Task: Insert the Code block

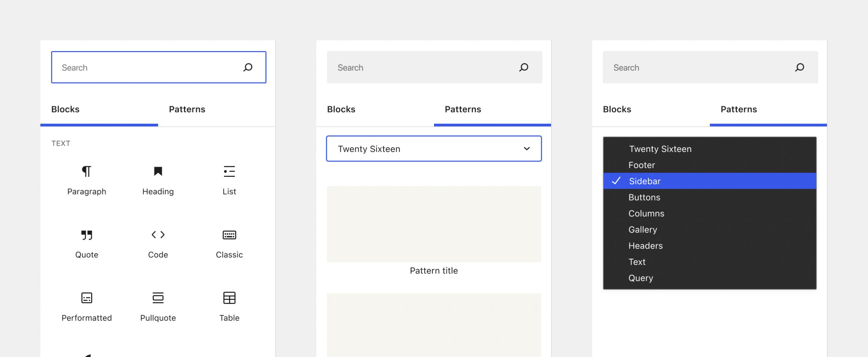Action: coord(158,244)
